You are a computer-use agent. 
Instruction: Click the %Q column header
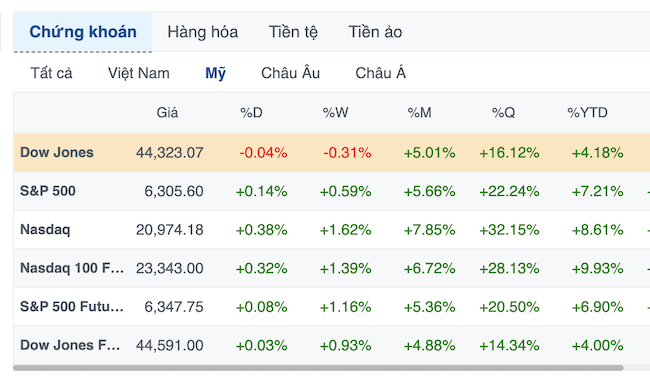click(x=503, y=113)
